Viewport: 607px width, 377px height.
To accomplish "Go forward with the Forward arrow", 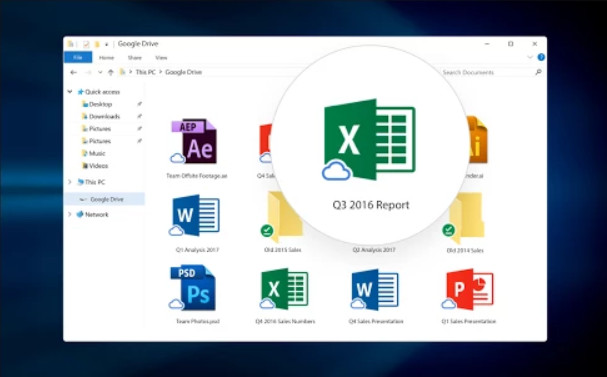I will pyautogui.click(x=88, y=72).
